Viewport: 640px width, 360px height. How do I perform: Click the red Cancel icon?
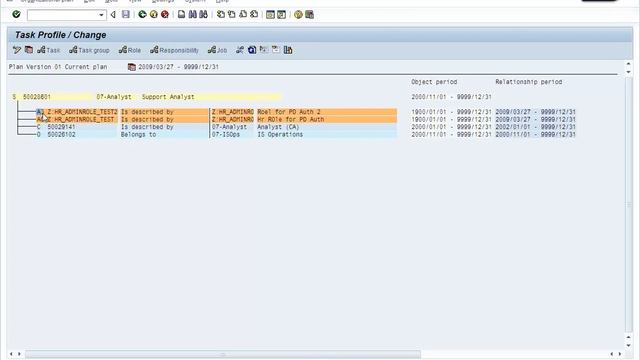tap(165, 15)
